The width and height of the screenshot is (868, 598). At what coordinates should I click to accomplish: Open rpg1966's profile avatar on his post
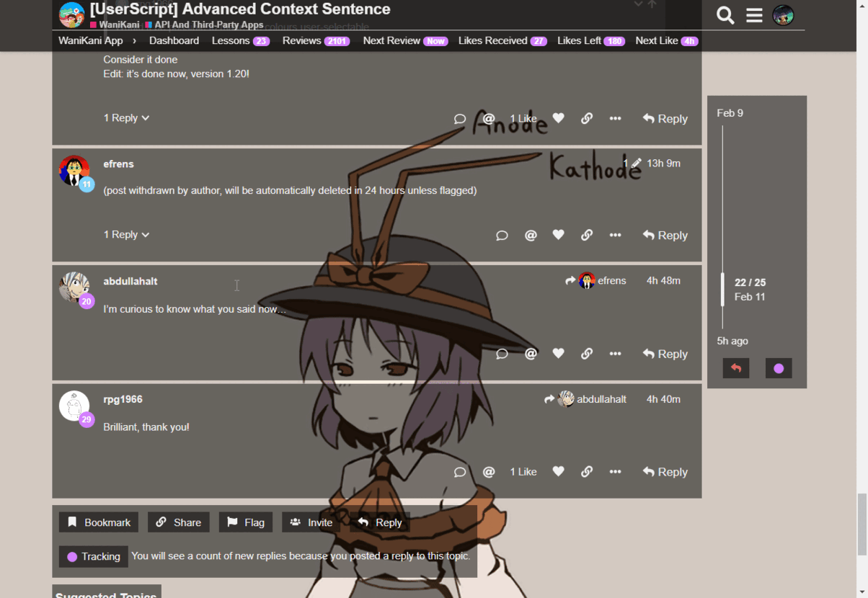coord(74,406)
